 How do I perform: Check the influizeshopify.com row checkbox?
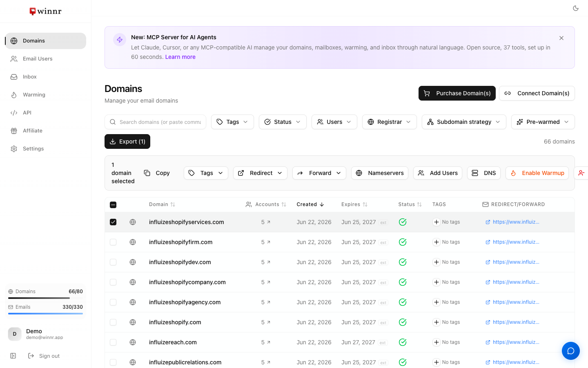pyautogui.click(x=113, y=322)
